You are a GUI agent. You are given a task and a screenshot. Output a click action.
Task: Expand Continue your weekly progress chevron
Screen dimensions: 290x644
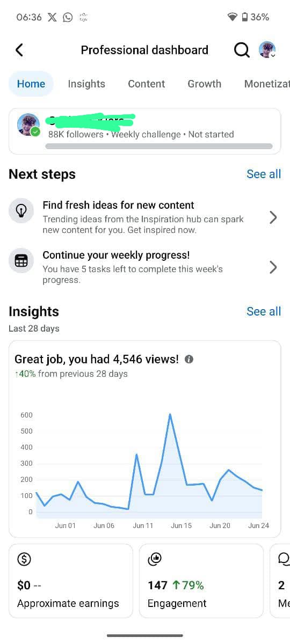273,267
